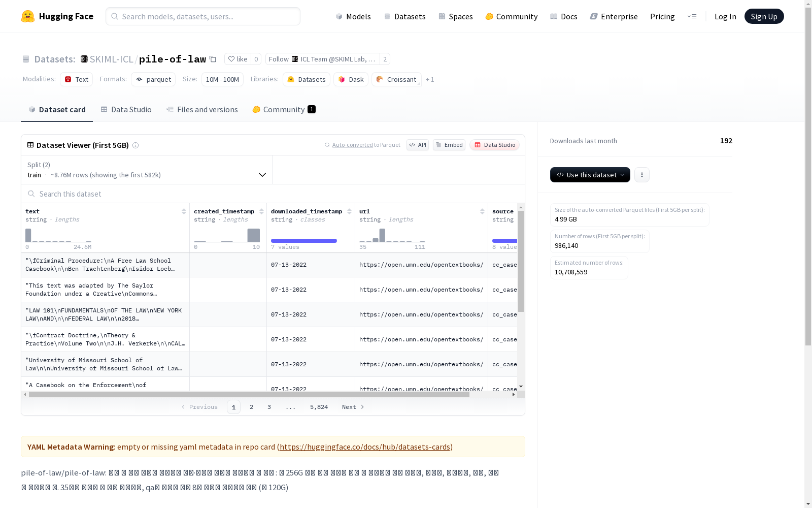Click the Embed button
This screenshot has width=812, height=508.
[x=449, y=145]
